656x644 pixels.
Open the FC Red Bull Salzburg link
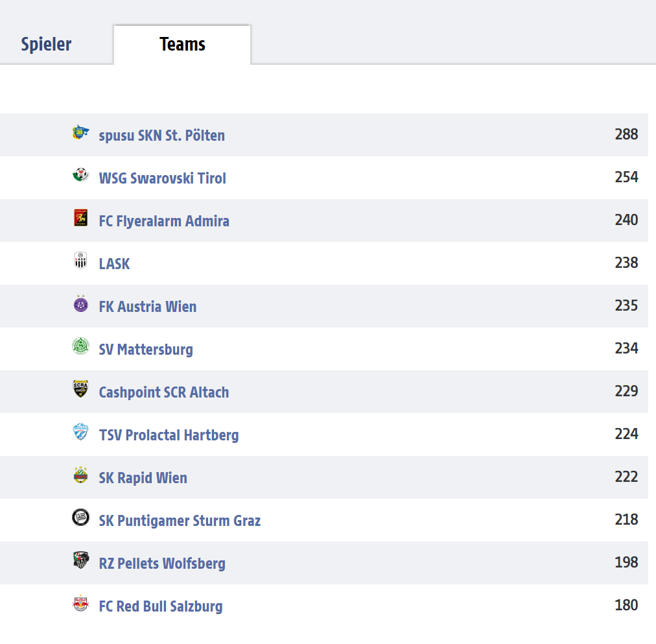click(161, 606)
